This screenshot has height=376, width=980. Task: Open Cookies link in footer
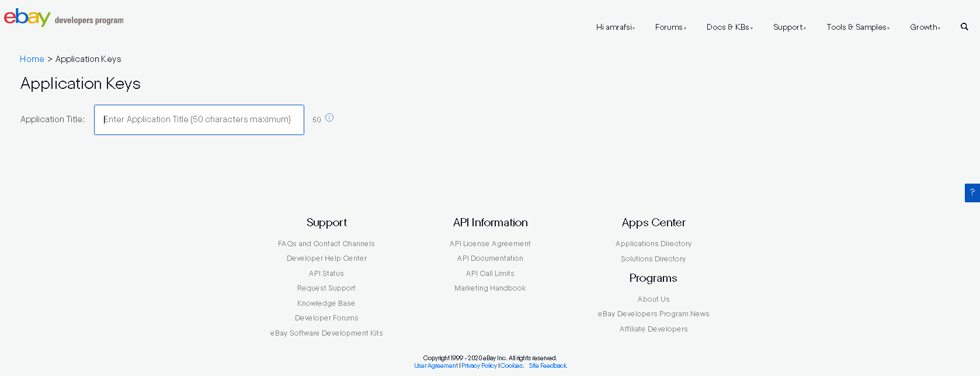click(x=512, y=366)
